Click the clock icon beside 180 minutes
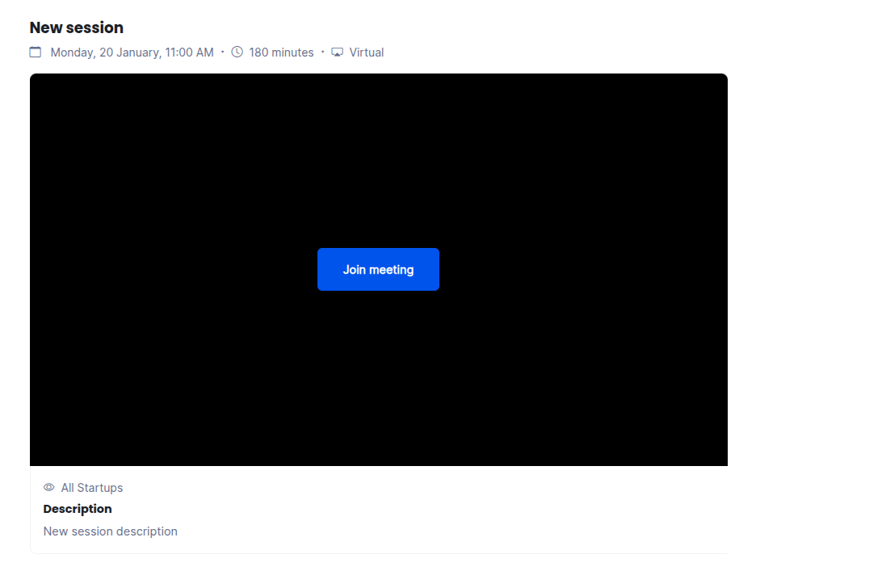 pos(237,52)
